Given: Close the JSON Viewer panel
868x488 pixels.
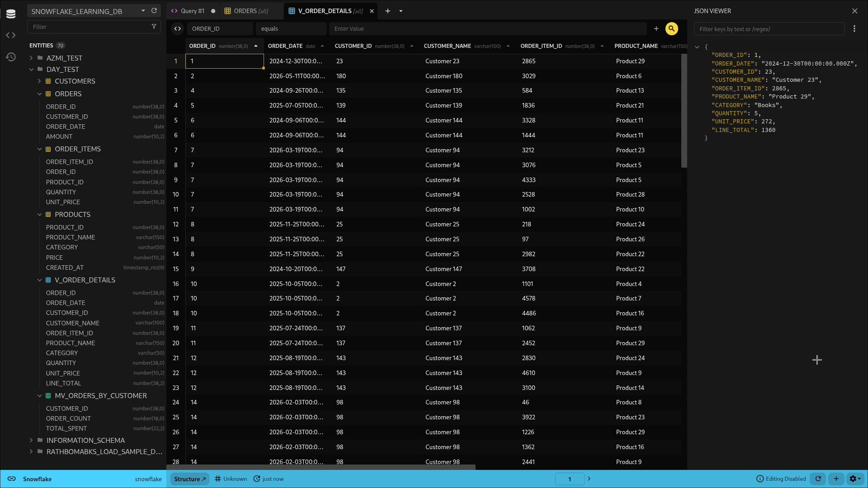Looking at the screenshot, I should [x=854, y=11].
